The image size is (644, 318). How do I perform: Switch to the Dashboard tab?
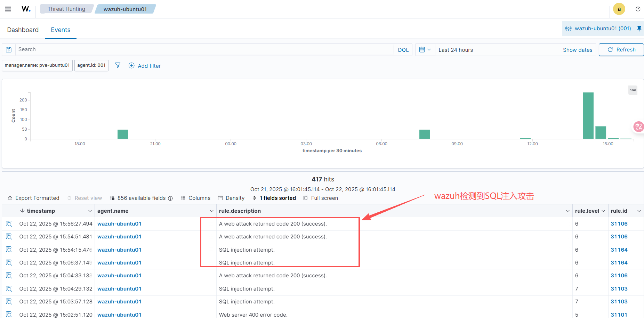(x=23, y=30)
